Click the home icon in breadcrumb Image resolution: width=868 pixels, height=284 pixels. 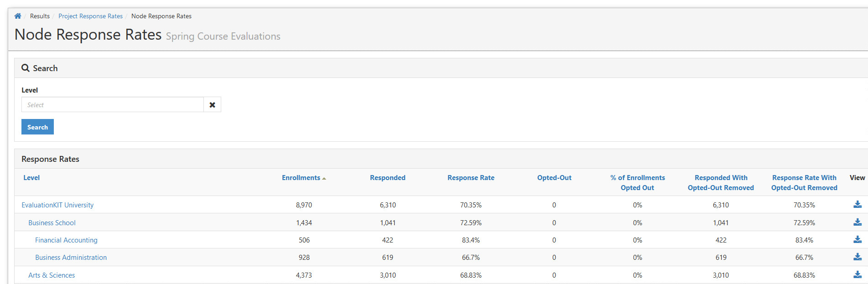18,16
